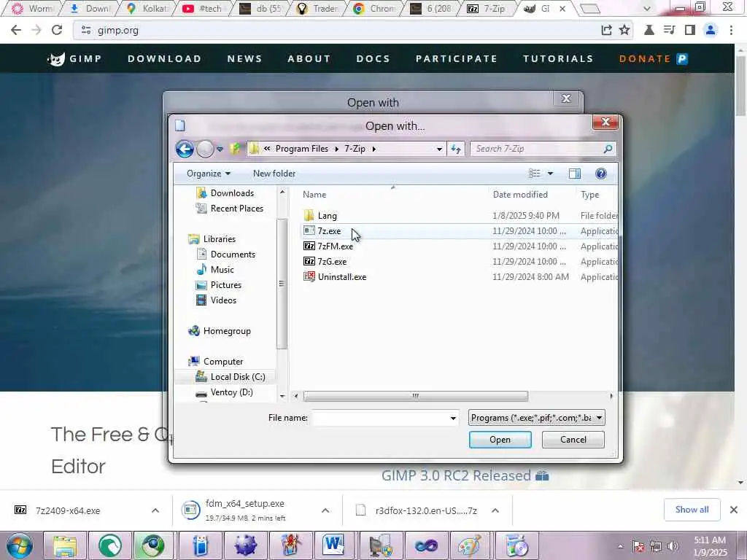
Task: Select Libraries in the navigation pane
Action: point(212,239)
